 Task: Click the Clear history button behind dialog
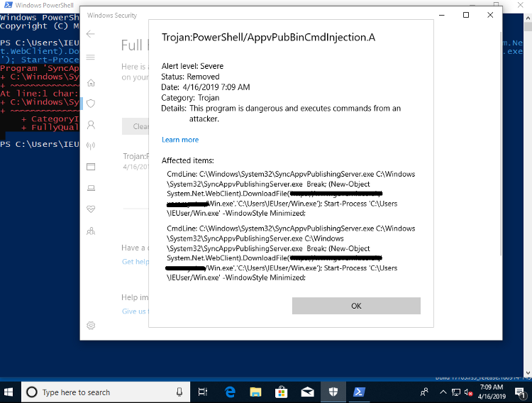point(135,126)
